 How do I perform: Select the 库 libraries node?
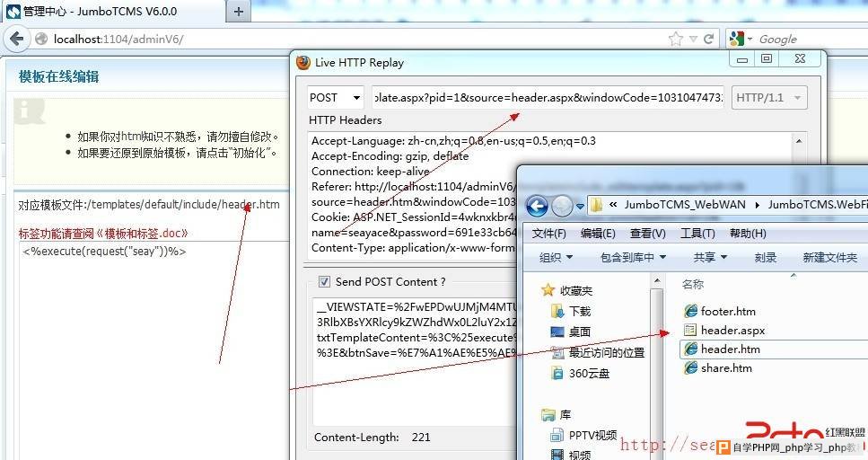(557, 414)
